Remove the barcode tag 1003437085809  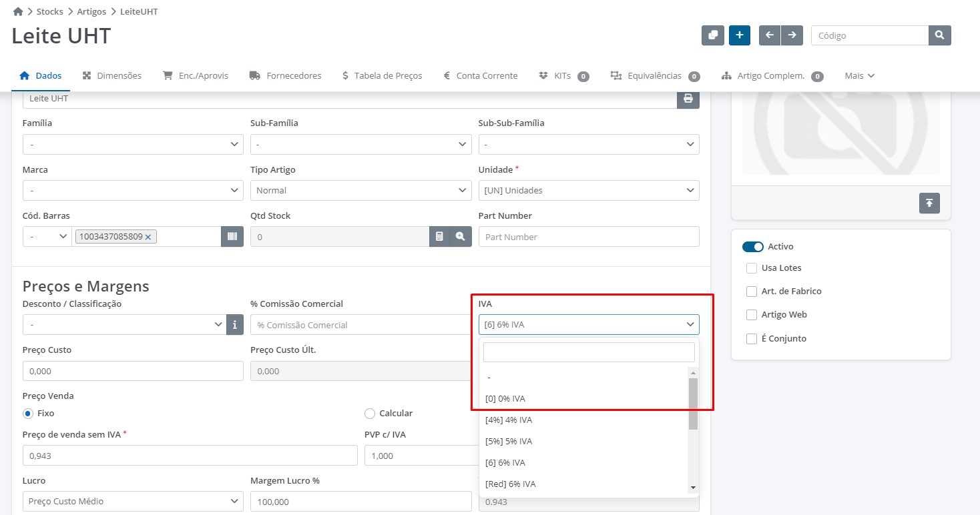point(149,236)
